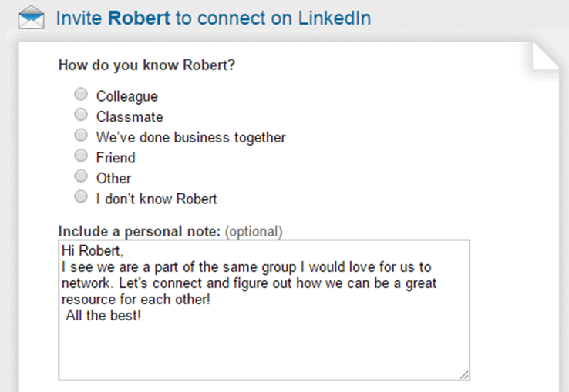
Task: Choose the "I don't know Robert" radio button
Action: coord(80,197)
